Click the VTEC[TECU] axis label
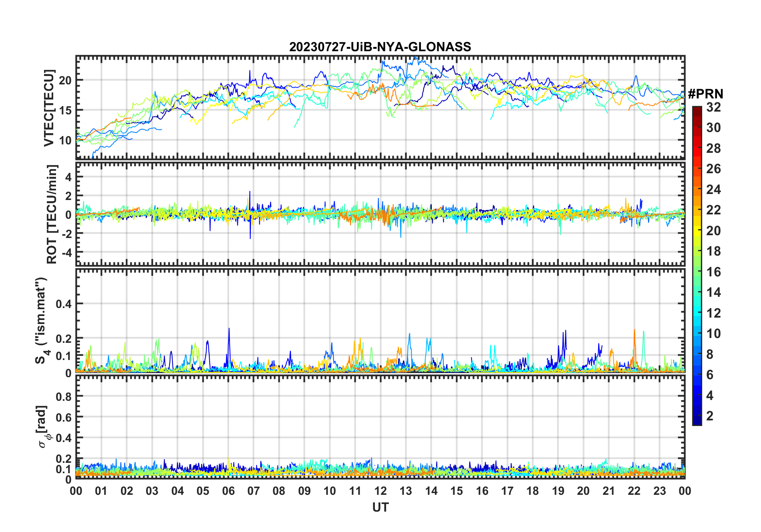The width and height of the screenshot is (761, 532). coord(49,108)
